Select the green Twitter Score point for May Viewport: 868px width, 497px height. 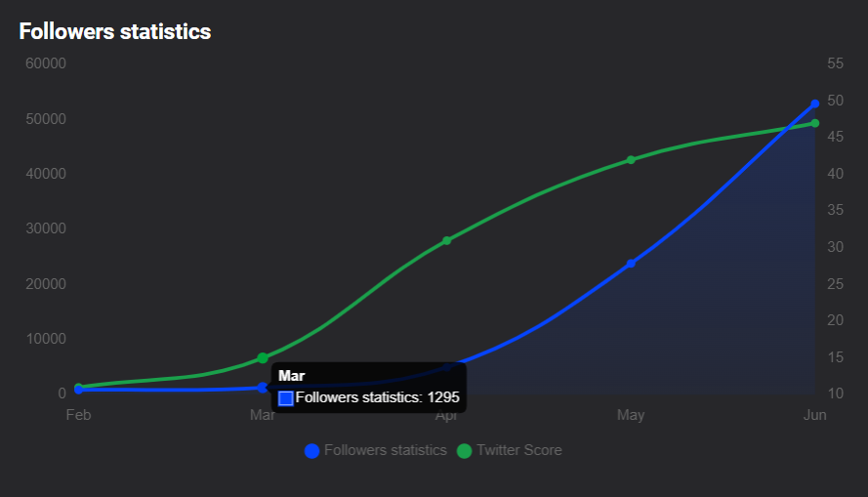click(631, 159)
